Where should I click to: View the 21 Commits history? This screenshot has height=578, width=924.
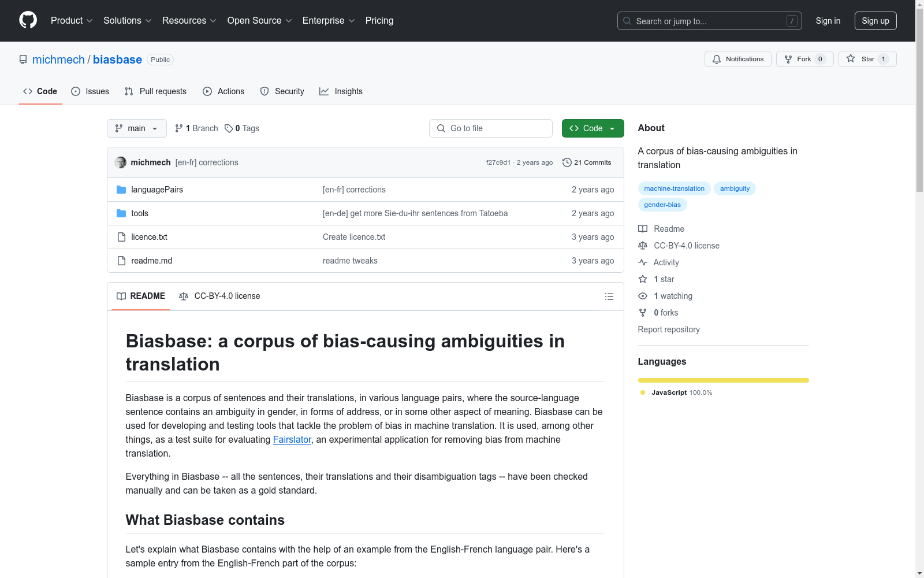(x=587, y=162)
